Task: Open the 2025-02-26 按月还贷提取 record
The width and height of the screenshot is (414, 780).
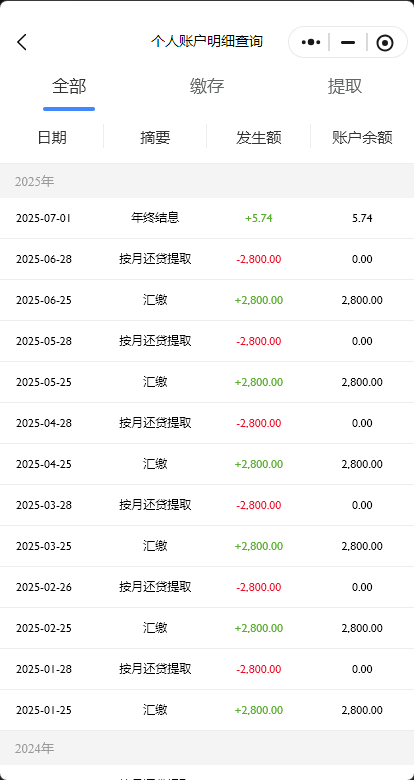Action: pos(207,587)
